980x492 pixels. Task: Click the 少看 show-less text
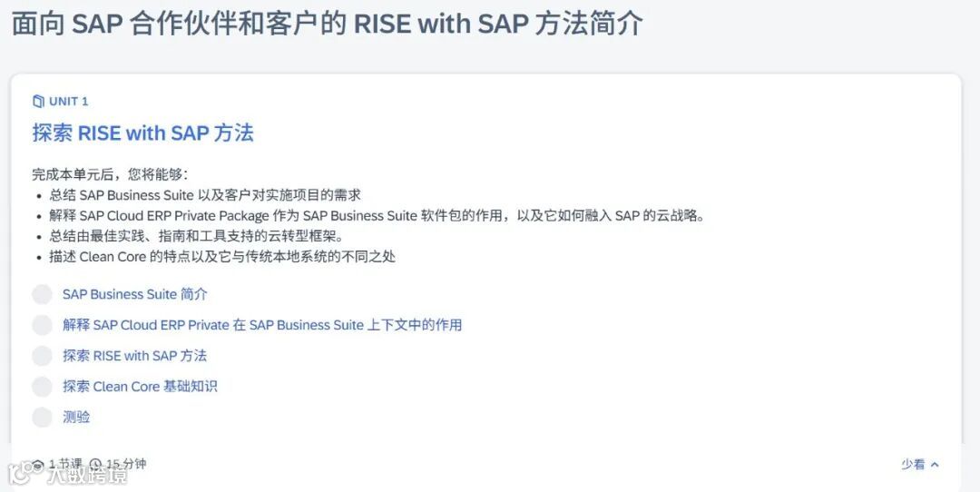tap(913, 465)
